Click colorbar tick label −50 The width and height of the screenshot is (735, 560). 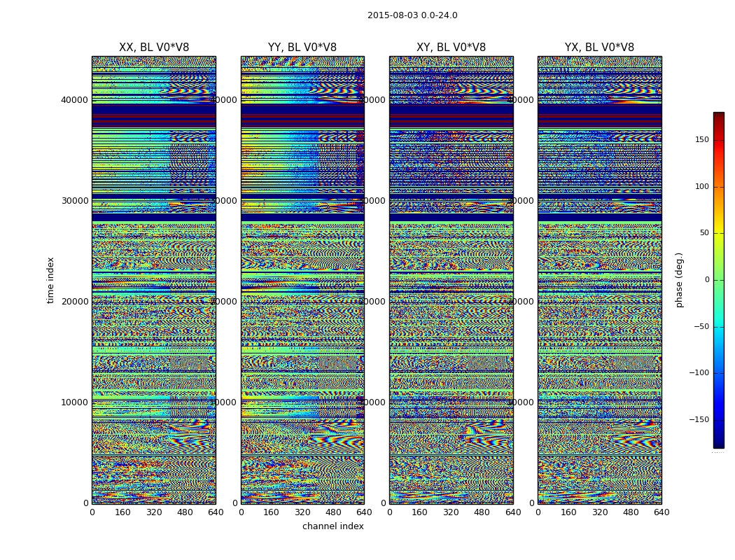click(701, 326)
